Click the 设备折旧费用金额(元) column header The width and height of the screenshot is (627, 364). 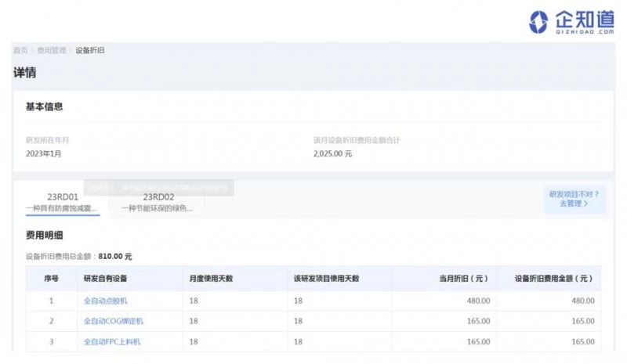click(x=554, y=279)
